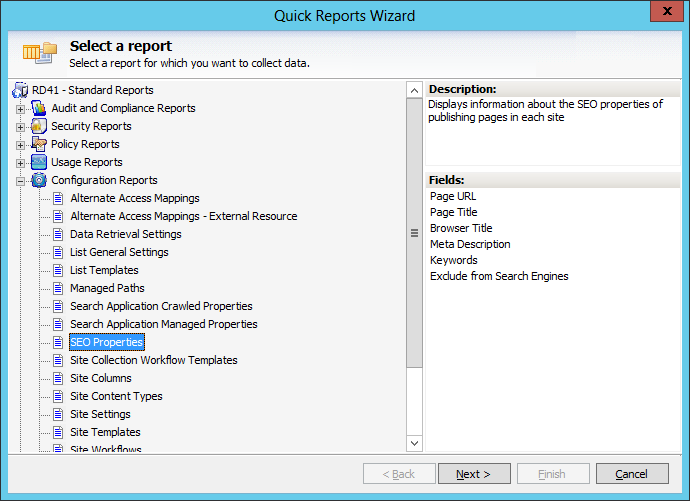Click the RD41 Standard Reports root icon
This screenshot has width=690, height=501.
pyautogui.click(x=20, y=90)
